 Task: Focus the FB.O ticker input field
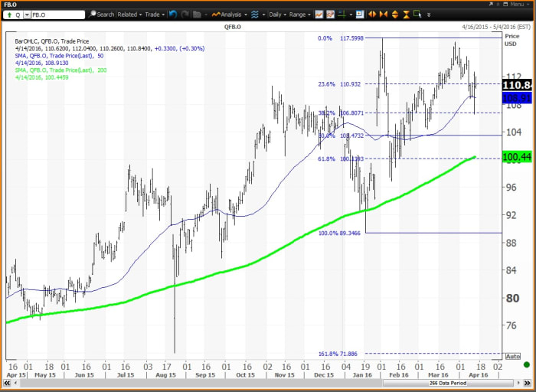(57, 15)
